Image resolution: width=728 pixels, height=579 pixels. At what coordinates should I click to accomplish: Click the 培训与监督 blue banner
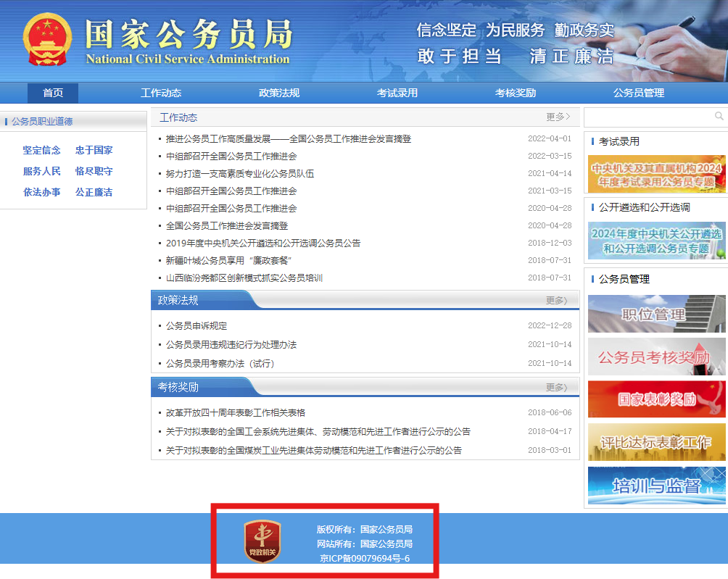coord(656,486)
